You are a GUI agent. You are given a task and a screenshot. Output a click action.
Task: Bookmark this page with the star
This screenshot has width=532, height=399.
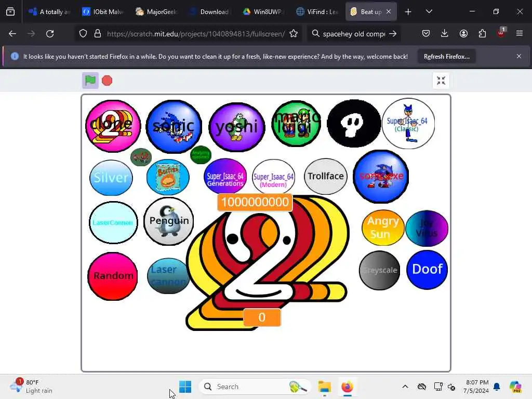click(x=294, y=34)
